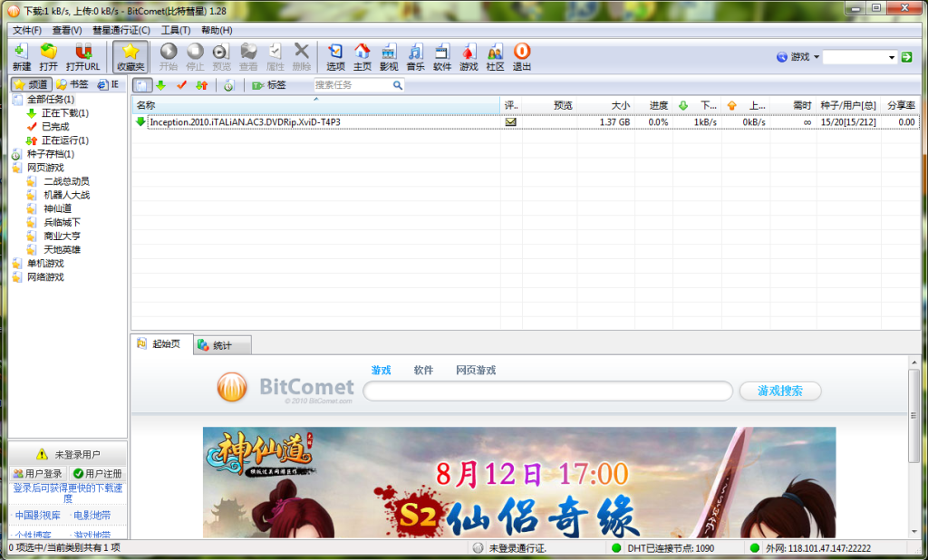Viewport: 928px width, 560px height.
Task: Toggle the green downloading-only filter arrow
Action: pos(160,85)
